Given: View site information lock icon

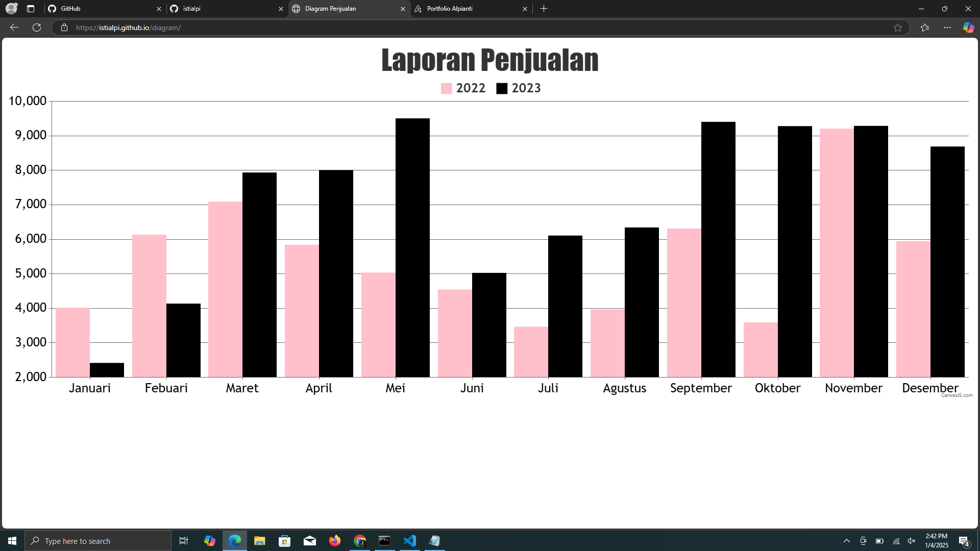Looking at the screenshot, I should [x=64, y=28].
